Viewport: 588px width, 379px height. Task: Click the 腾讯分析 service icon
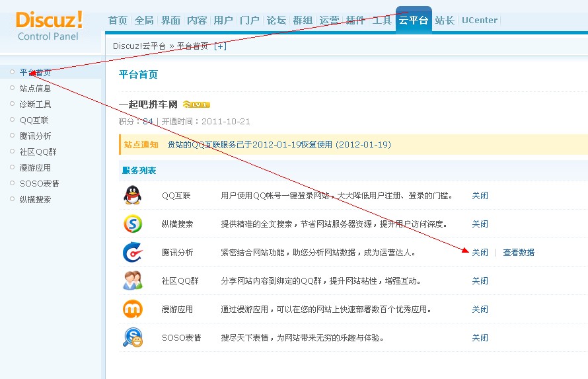pyautogui.click(x=133, y=252)
